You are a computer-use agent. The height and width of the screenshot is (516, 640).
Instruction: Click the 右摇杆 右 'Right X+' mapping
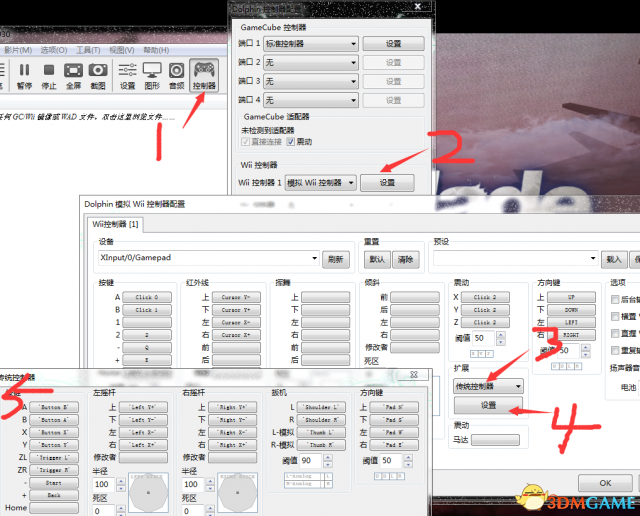click(233, 445)
